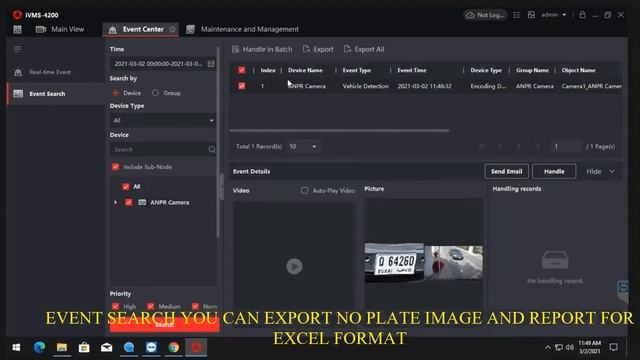Image resolution: width=640 pixels, height=360 pixels.
Task: Select the Device search radio button
Action: (116, 93)
